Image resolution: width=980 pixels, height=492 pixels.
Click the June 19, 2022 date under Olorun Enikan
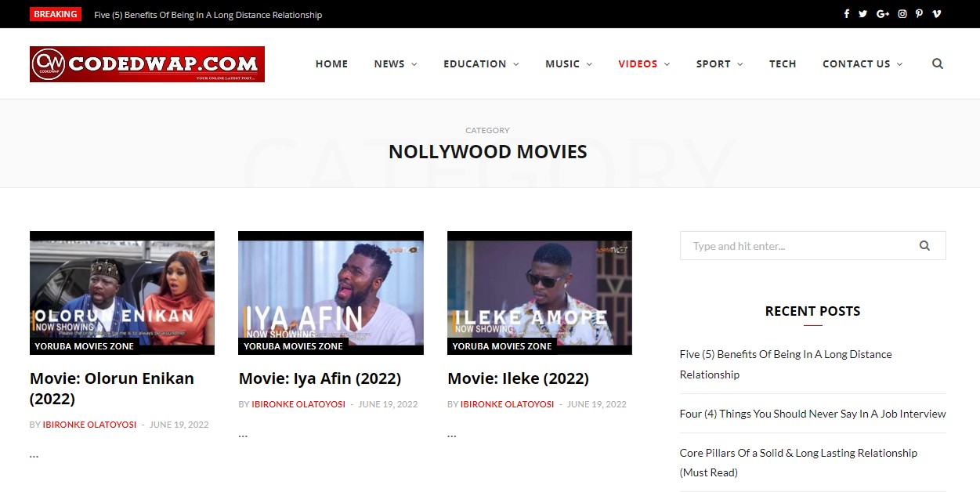[x=179, y=425]
